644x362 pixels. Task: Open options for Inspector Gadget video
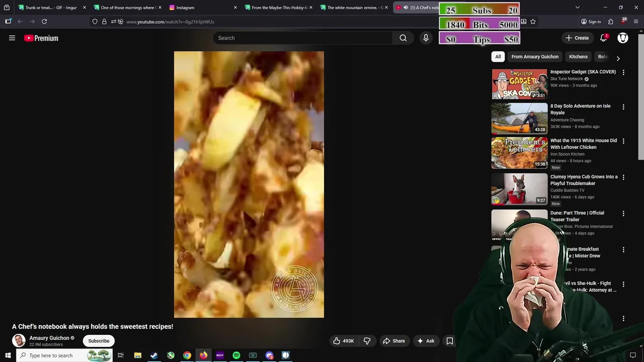tap(623, 72)
